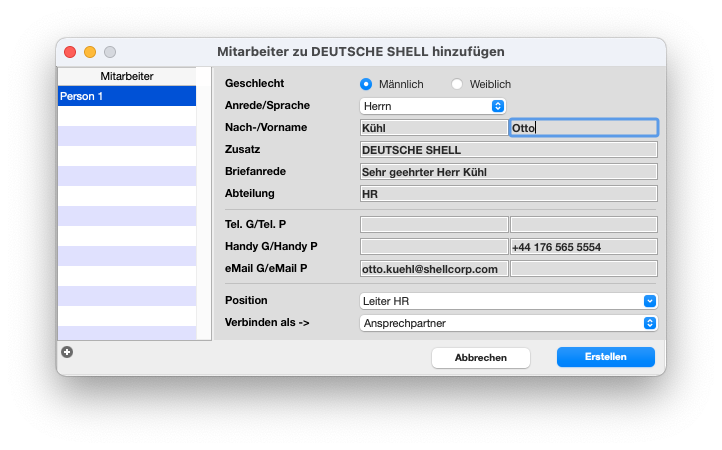Click the empty Handy G field
This screenshot has height=450, width=722.
tap(434, 247)
